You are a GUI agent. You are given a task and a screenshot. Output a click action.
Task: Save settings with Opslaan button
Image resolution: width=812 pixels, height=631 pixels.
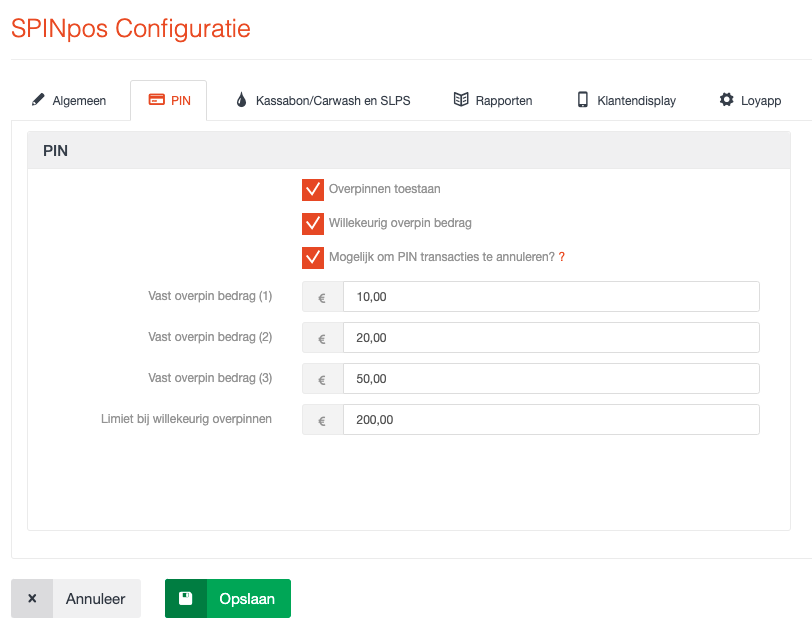228,598
